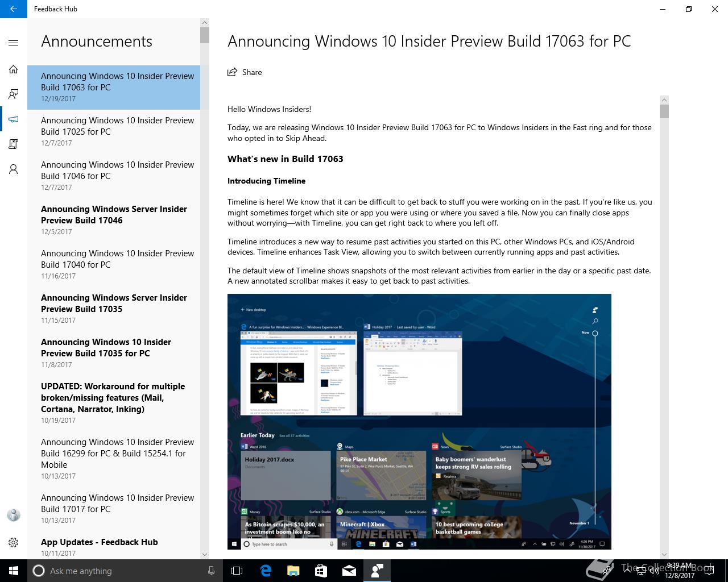Click 'Hello Windows Insiders!' text
Screen dimensions: 728x582
pos(269,109)
